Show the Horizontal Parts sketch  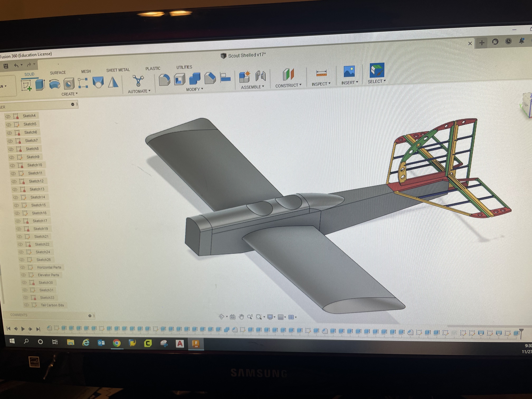click(23, 267)
